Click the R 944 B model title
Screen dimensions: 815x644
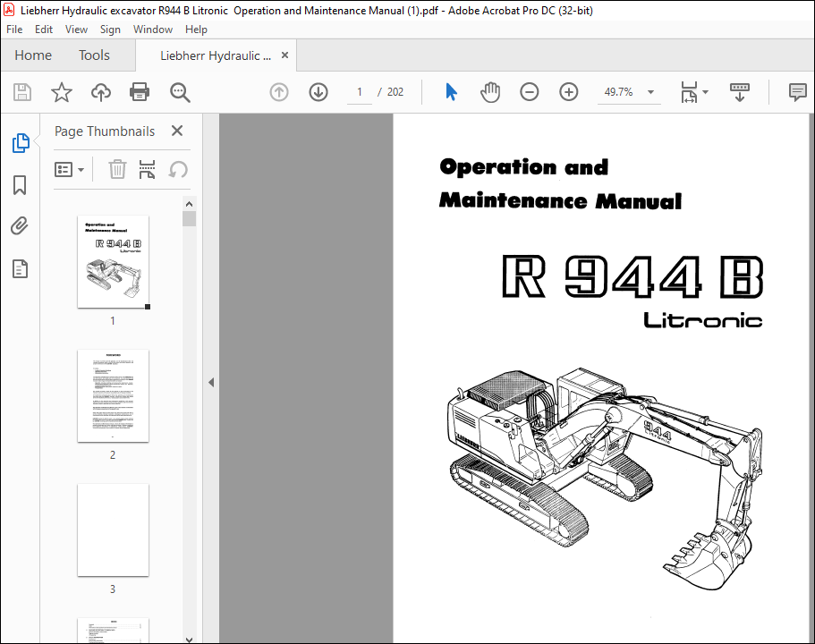click(x=632, y=276)
